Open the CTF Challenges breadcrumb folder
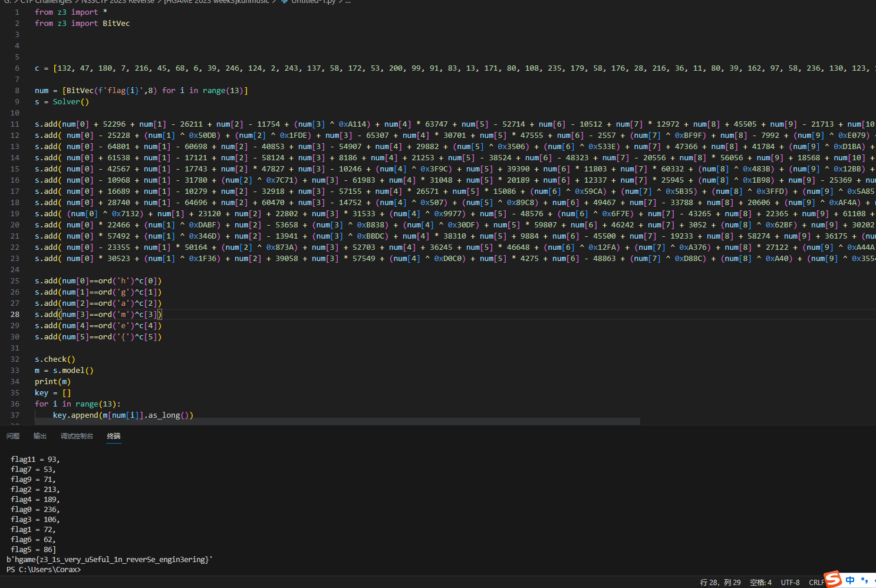Image resolution: width=876 pixels, height=588 pixels. (x=46, y=2)
